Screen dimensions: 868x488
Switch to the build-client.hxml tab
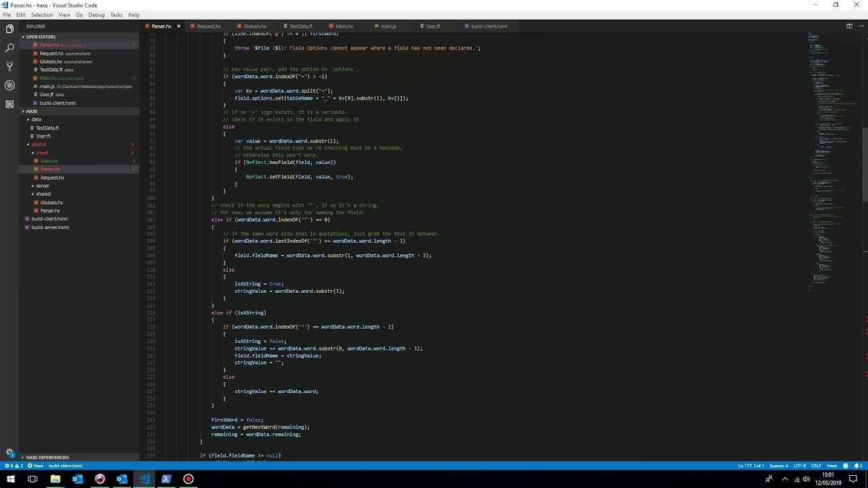click(489, 26)
